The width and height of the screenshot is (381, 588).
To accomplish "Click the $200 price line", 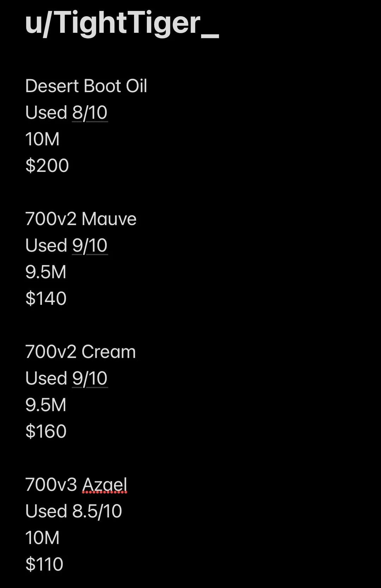I will click(x=47, y=166).
